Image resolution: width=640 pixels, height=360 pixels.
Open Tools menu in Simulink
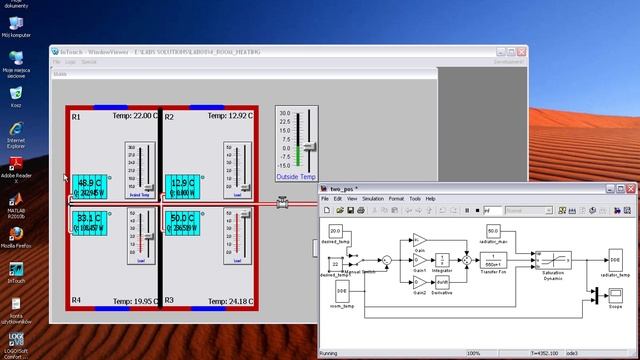point(415,199)
